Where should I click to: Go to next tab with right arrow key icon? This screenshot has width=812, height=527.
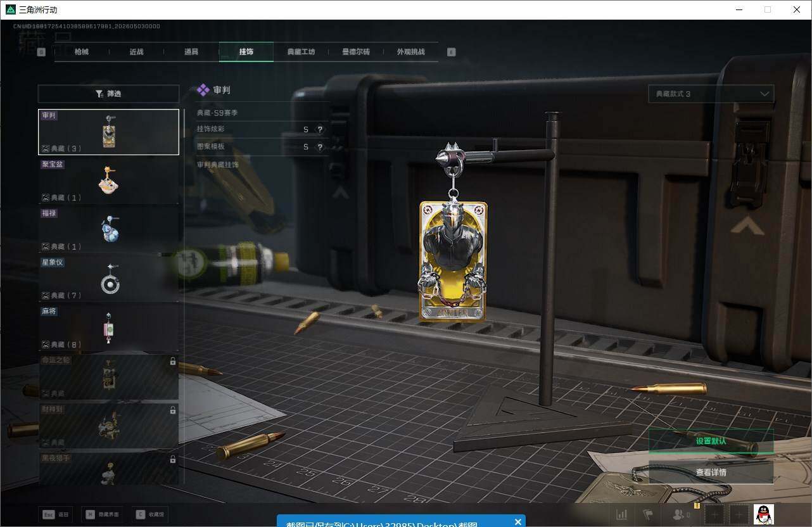[452, 52]
